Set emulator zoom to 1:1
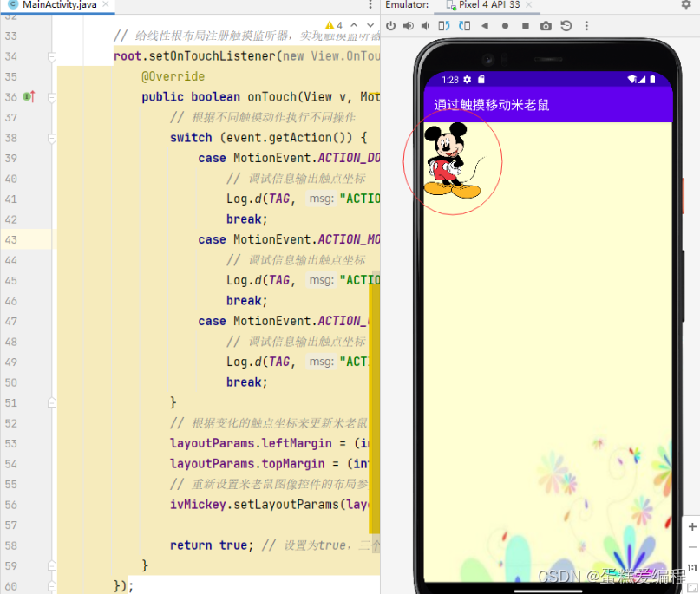700x594 pixels. click(x=692, y=568)
